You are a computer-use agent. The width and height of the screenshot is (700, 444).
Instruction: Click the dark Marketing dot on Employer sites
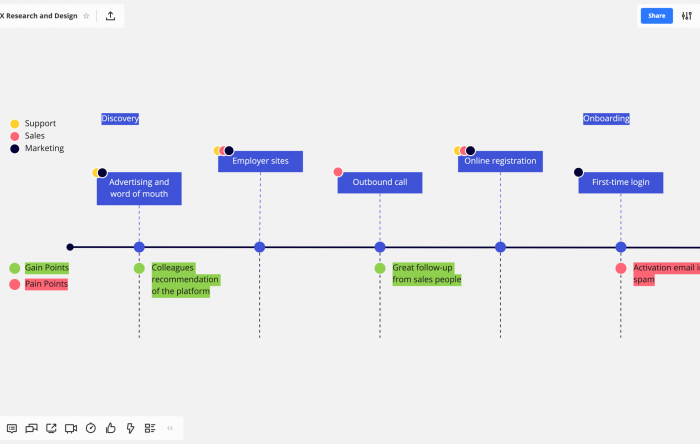tap(229, 150)
